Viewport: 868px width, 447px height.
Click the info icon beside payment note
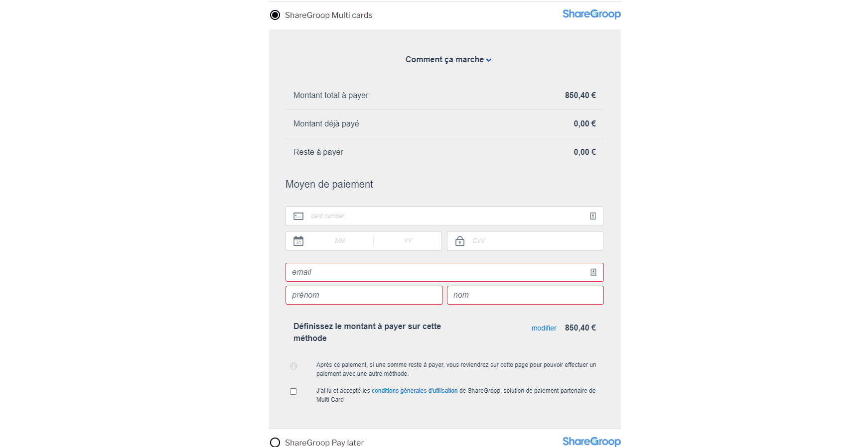[x=294, y=366]
